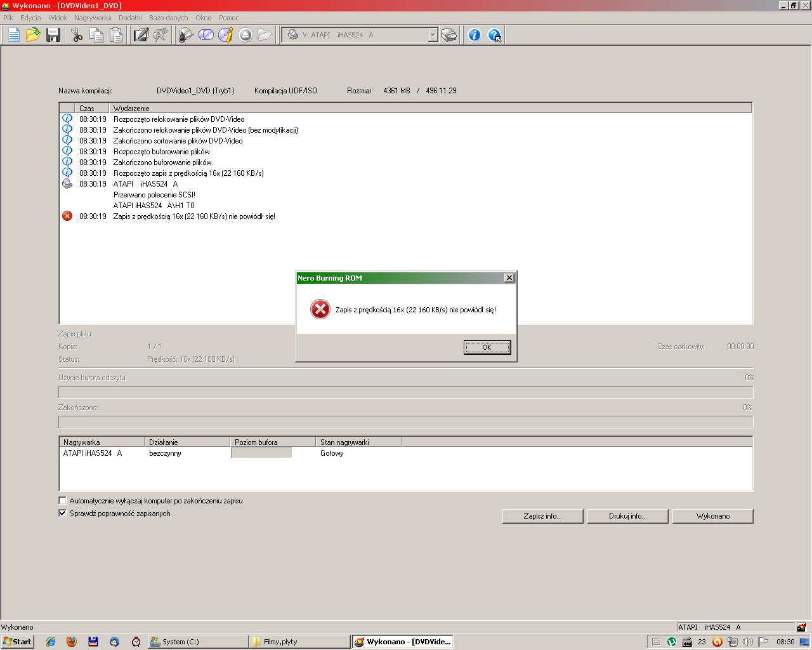Click recorder icon in log row ATAPI iHAS524
This screenshot has width=812, height=650.
pyautogui.click(x=67, y=184)
